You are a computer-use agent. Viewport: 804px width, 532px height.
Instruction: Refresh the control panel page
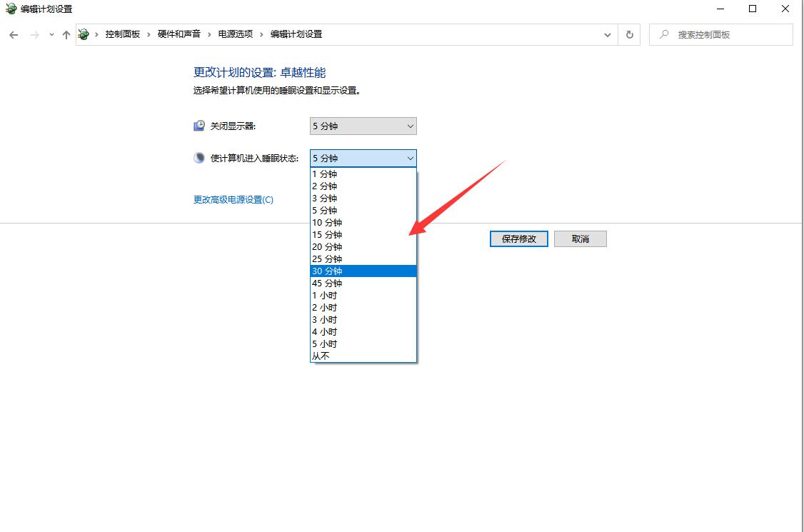[x=629, y=35]
